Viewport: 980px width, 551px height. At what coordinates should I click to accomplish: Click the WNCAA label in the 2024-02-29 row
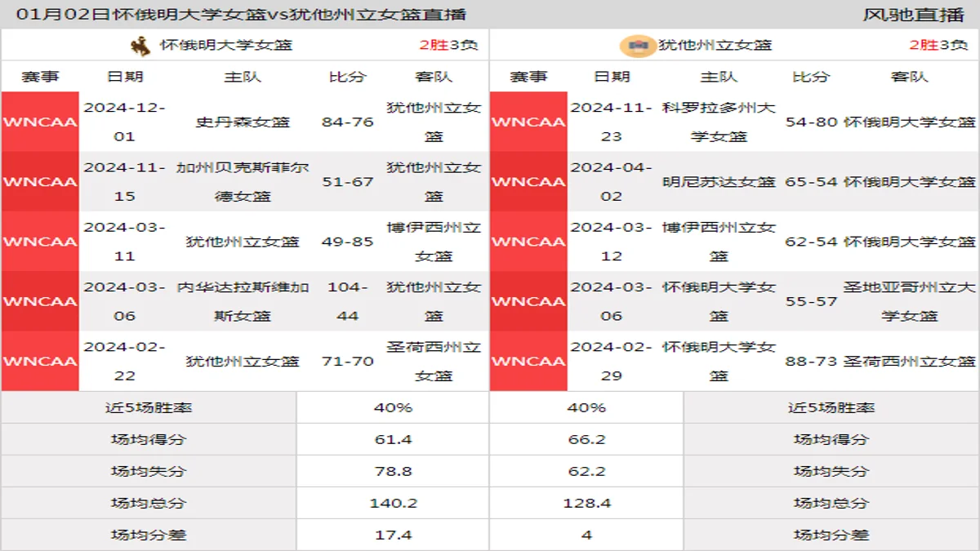(x=528, y=361)
